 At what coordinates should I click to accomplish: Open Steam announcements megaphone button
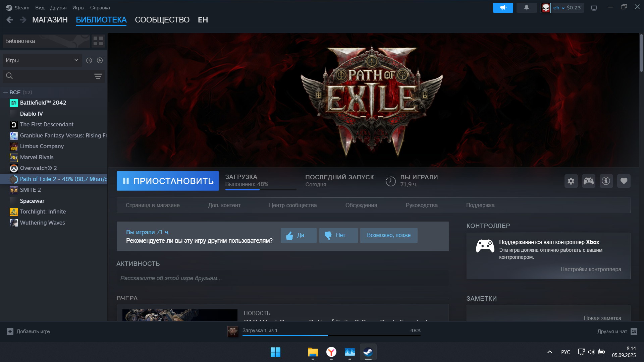(503, 8)
